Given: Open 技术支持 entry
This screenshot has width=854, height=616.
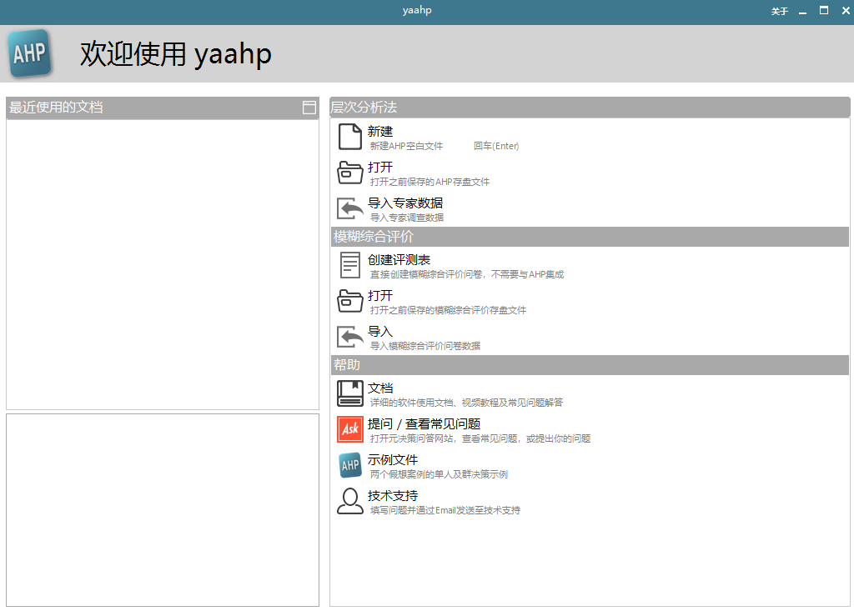Looking at the screenshot, I should coord(392,496).
